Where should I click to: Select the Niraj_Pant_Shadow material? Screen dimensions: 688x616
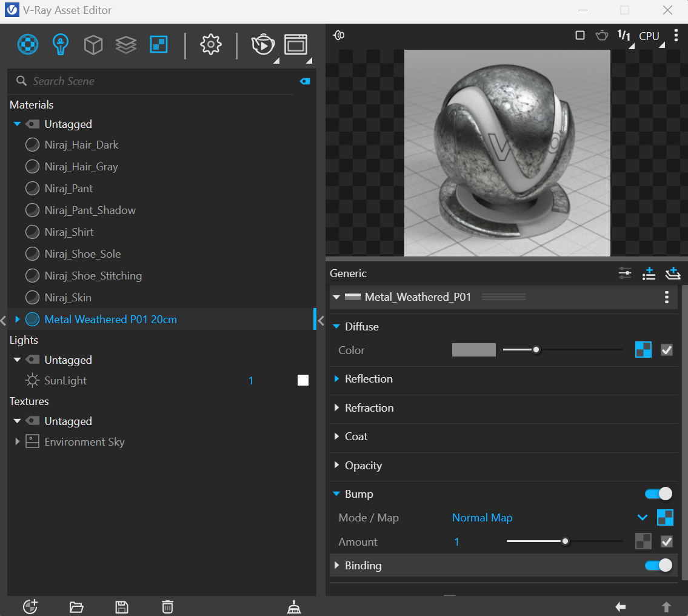90,210
